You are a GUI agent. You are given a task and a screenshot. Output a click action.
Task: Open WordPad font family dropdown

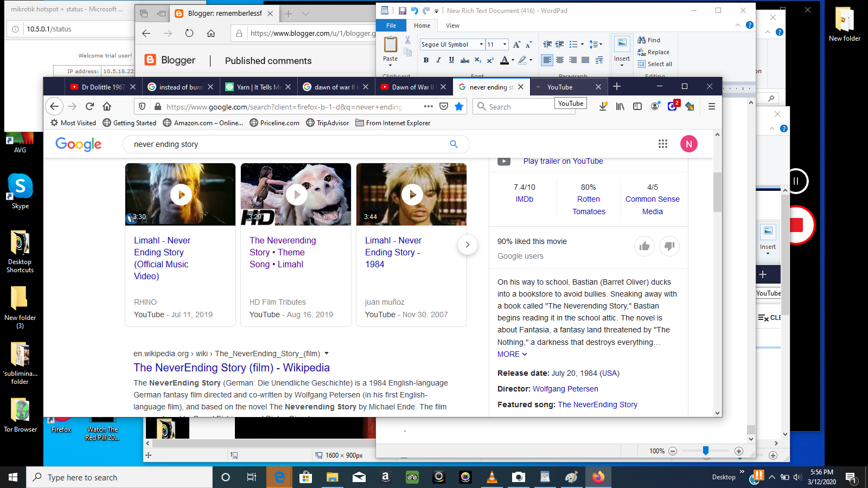pyautogui.click(x=481, y=44)
